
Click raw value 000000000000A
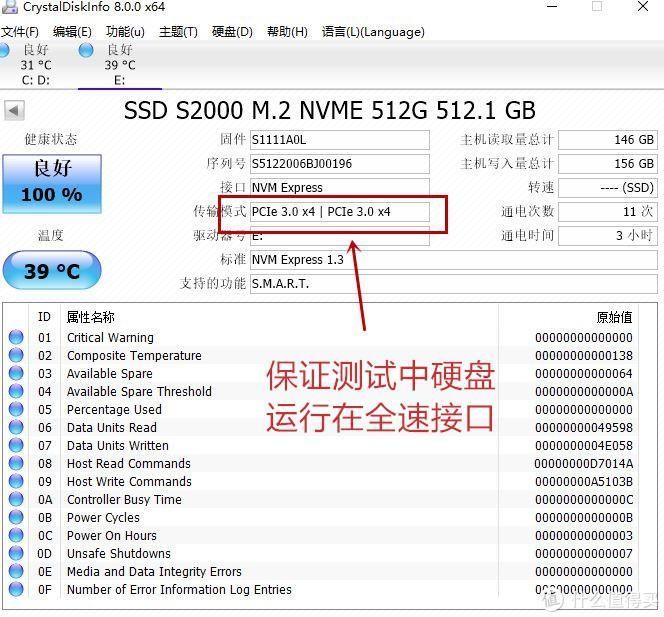click(x=584, y=392)
